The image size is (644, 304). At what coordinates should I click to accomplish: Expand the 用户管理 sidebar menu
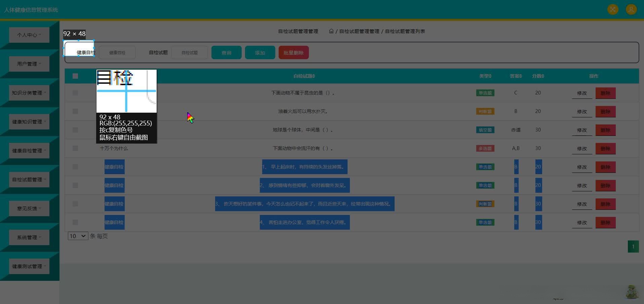[x=29, y=64]
